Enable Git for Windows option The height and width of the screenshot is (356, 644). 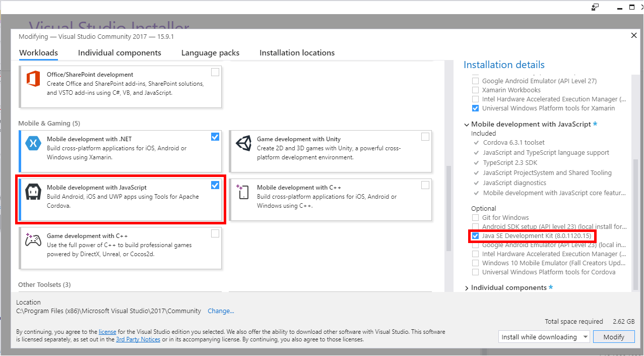tap(475, 218)
